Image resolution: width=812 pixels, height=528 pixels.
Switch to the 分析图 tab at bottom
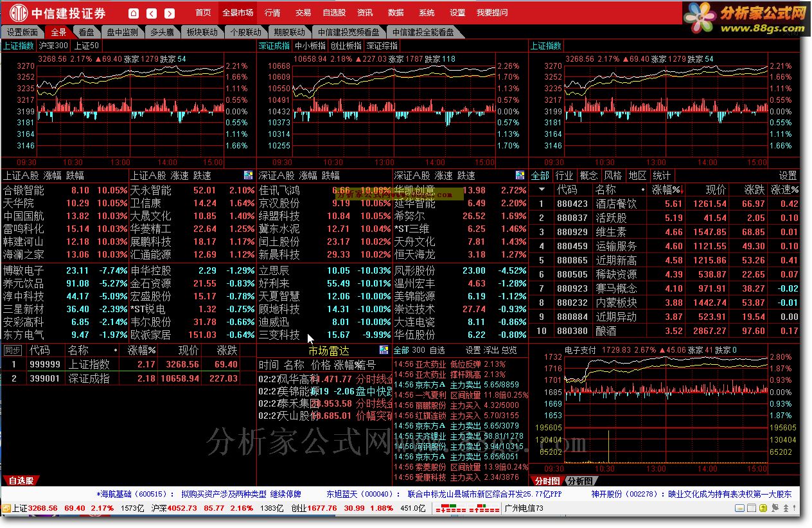click(579, 480)
